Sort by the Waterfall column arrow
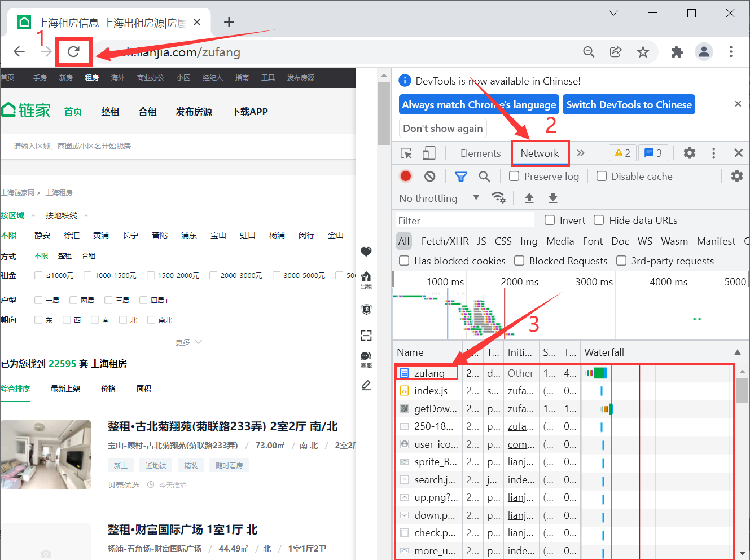 (737, 352)
